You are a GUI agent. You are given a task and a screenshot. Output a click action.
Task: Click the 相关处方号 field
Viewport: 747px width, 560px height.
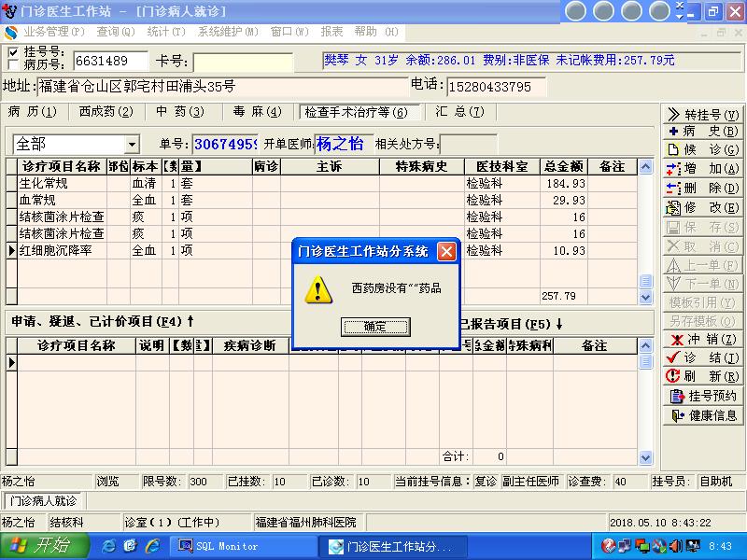pos(469,144)
